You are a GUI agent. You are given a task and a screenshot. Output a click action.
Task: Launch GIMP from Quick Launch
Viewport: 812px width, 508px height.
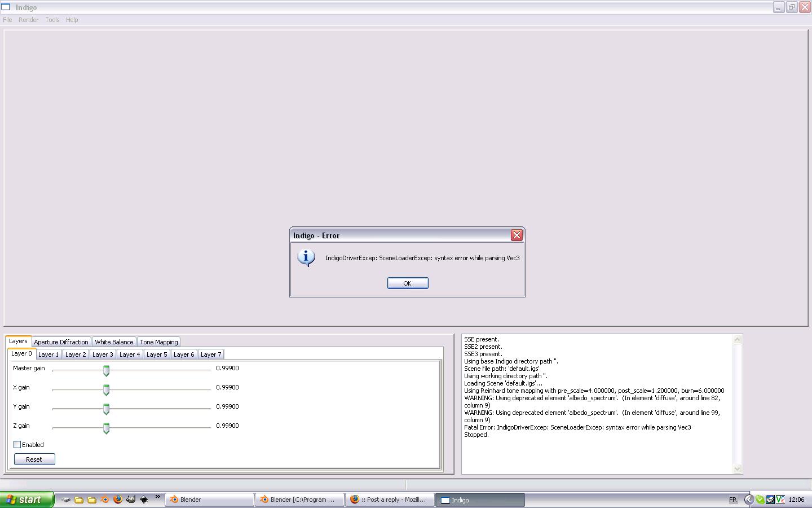pos(131,500)
